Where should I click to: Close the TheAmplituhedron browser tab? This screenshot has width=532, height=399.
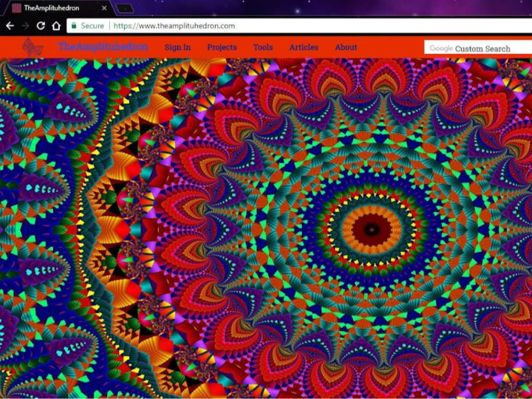coord(104,8)
